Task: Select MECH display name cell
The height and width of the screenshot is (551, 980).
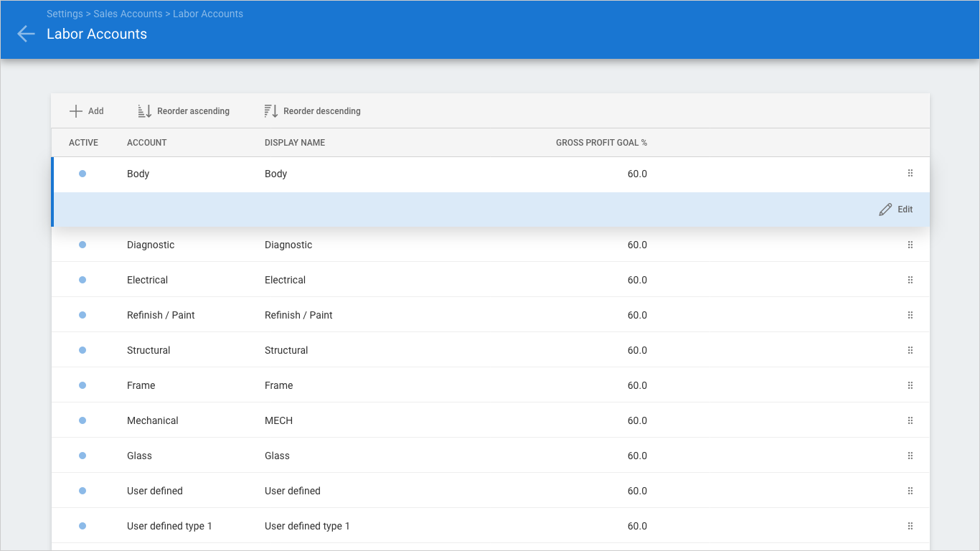Action: pos(278,420)
